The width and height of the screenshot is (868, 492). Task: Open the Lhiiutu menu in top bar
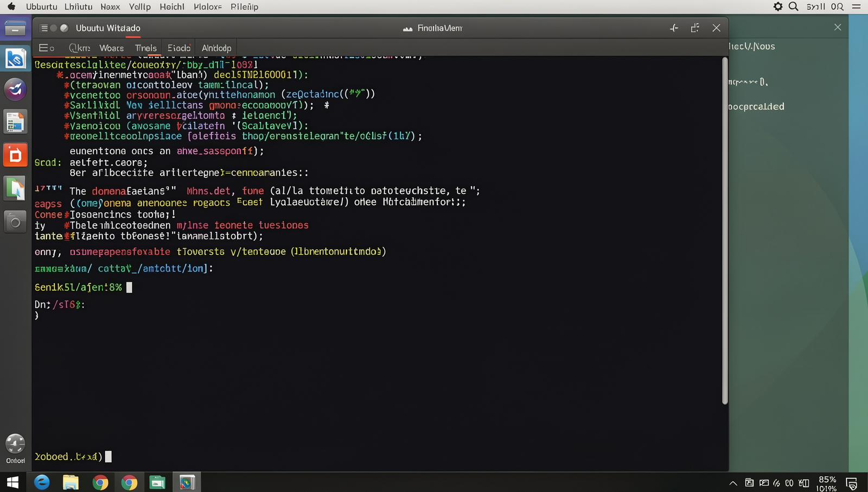pyautogui.click(x=78, y=7)
